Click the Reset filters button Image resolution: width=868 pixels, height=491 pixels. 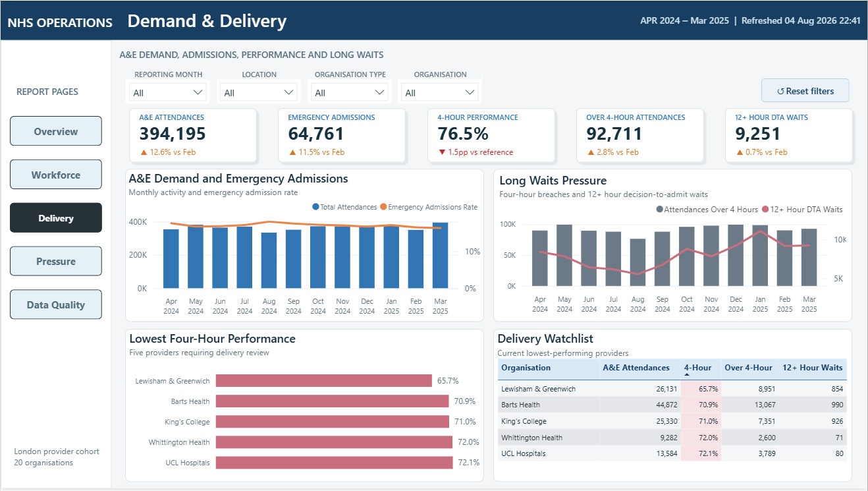[805, 91]
